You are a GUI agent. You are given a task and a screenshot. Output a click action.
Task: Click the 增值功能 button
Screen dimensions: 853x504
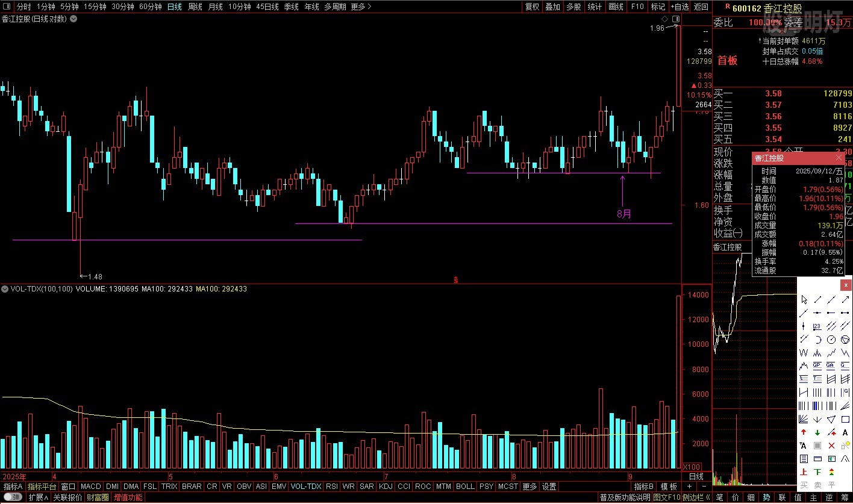coord(128,497)
